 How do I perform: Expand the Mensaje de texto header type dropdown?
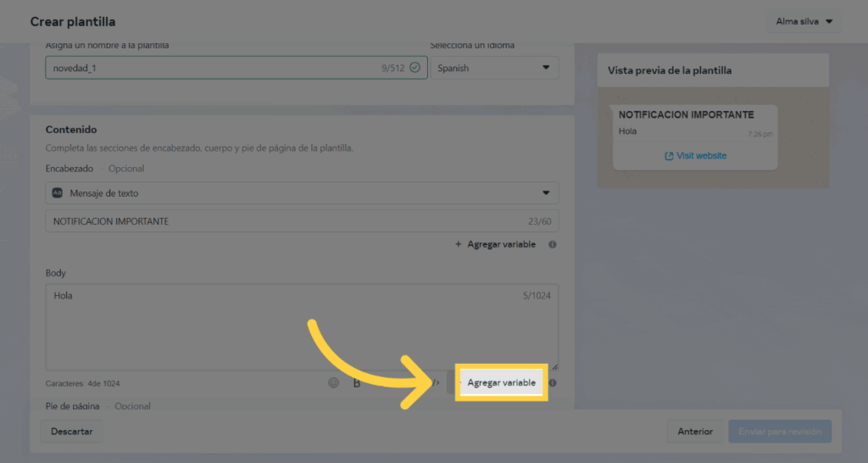pyautogui.click(x=302, y=192)
